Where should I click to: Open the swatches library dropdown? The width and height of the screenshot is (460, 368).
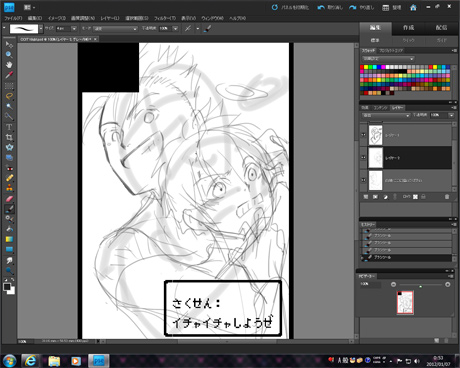[x=388, y=59]
